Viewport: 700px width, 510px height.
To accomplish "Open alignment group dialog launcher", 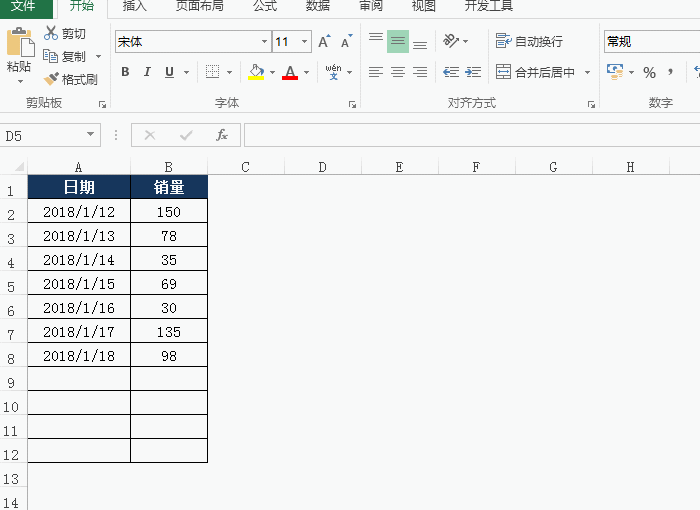I will tap(591, 105).
